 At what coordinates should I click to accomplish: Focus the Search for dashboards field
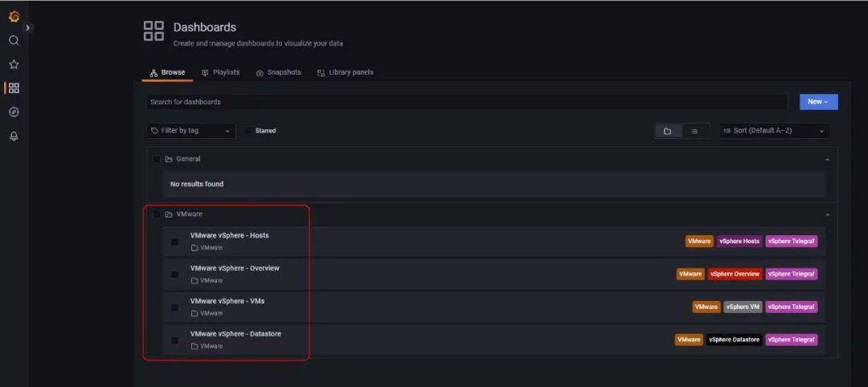click(467, 102)
